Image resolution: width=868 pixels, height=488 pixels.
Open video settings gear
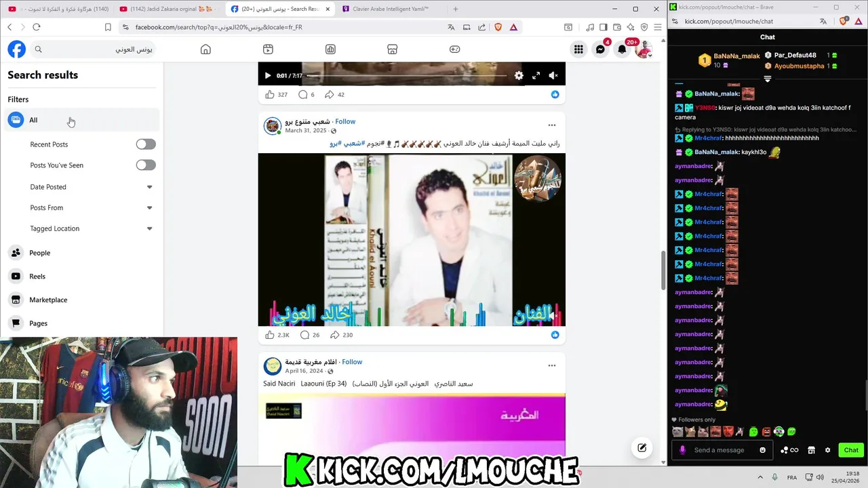[x=519, y=76]
